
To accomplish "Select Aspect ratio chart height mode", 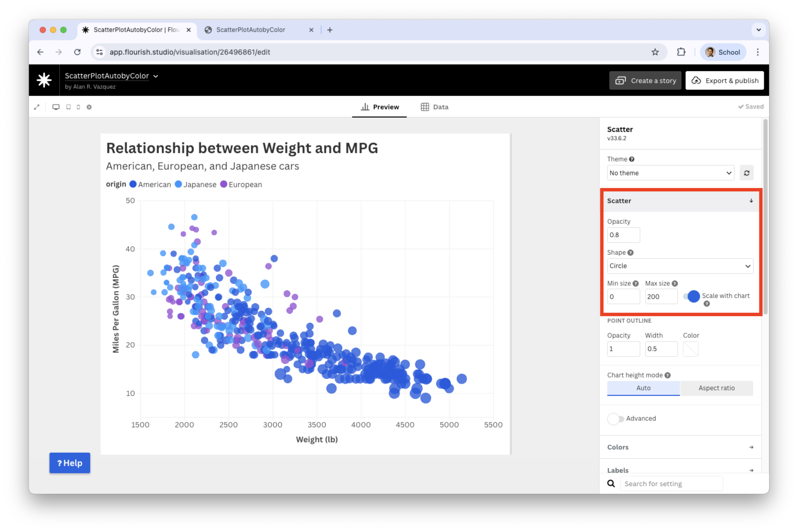I will tap(716, 388).
